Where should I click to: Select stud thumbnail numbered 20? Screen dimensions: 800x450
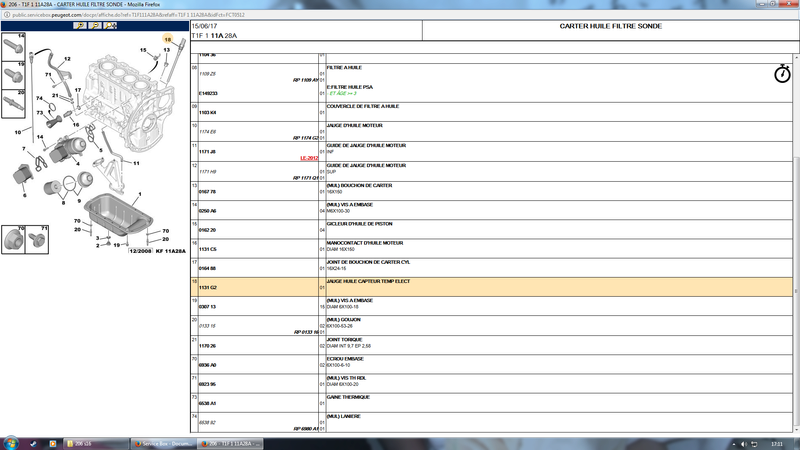point(13,104)
